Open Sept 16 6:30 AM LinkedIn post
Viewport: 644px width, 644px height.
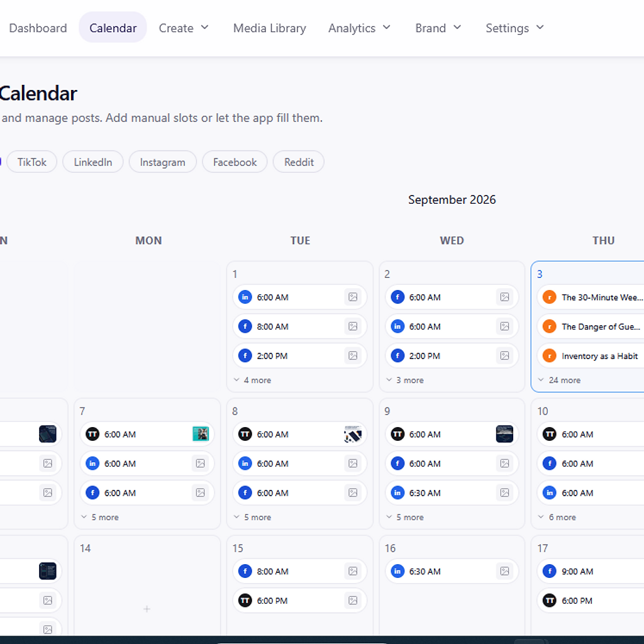coord(452,571)
